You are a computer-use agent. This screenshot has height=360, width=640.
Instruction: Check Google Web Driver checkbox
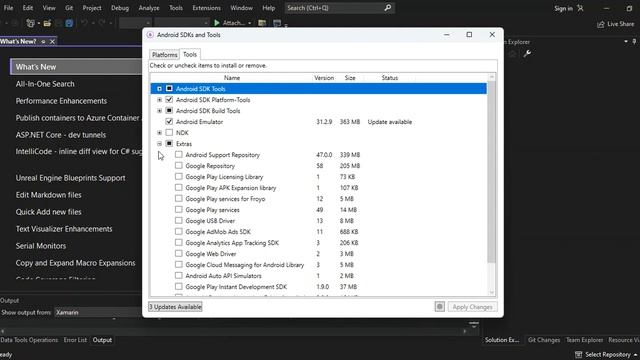click(x=178, y=253)
